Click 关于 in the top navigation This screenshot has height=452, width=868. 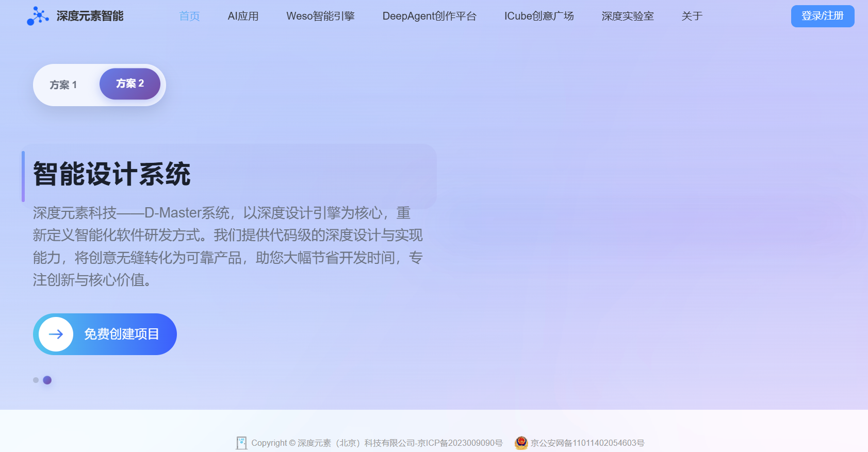tap(692, 16)
